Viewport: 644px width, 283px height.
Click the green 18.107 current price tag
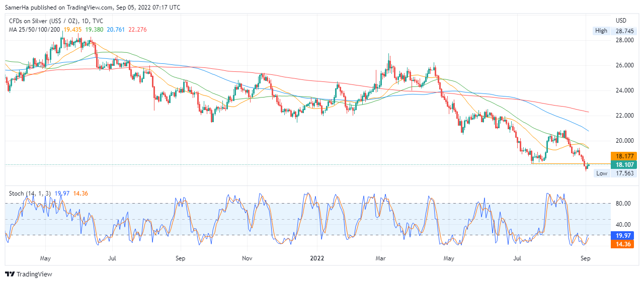(x=624, y=164)
